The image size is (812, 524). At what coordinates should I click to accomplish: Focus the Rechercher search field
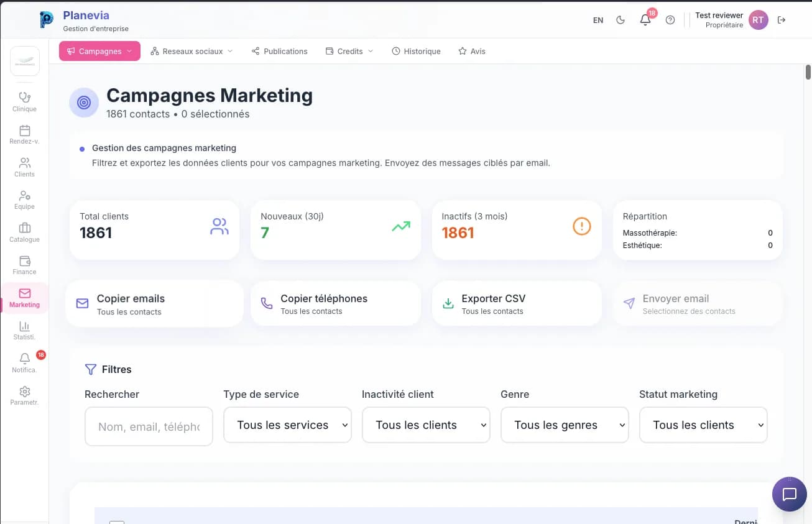point(149,426)
